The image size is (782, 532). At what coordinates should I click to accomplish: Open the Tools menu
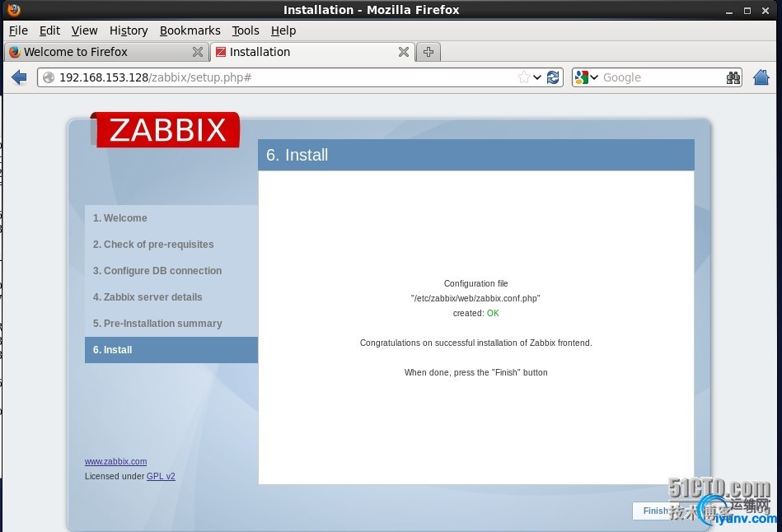pyautogui.click(x=246, y=30)
